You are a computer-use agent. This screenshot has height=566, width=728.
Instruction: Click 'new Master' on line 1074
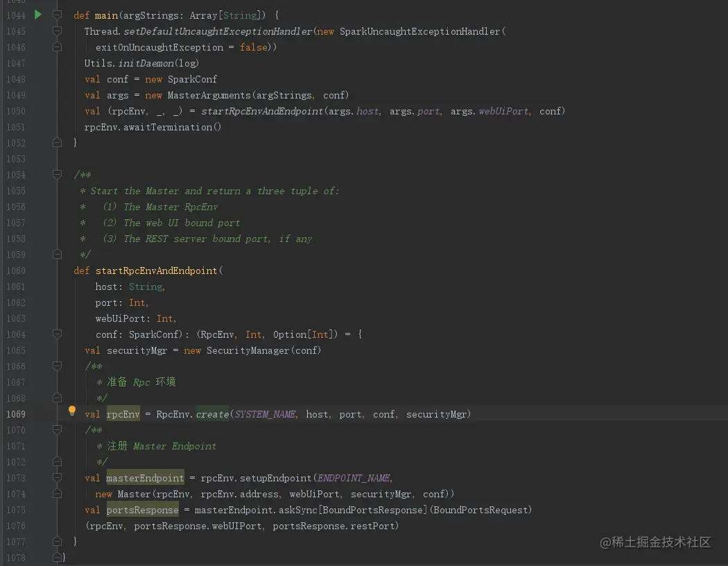(x=123, y=494)
